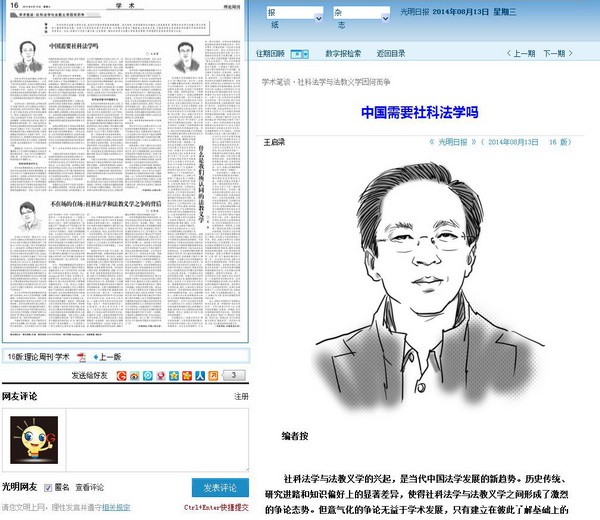Share via the red Guangming share icon

coord(122,376)
